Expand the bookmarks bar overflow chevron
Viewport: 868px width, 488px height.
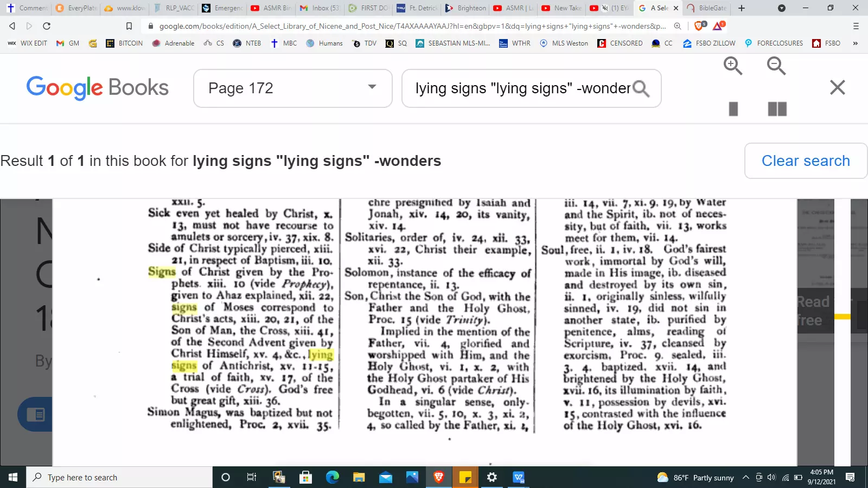click(855, 43)
